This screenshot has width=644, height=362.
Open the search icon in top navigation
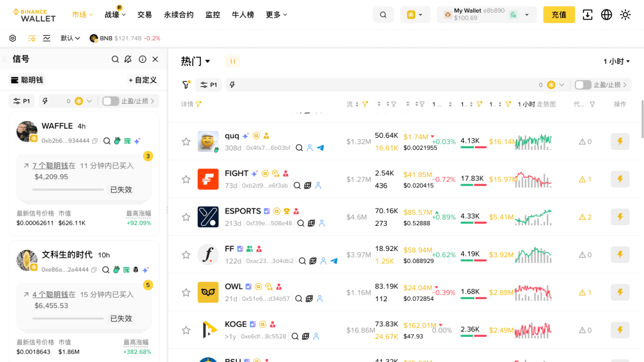[x=383, y=15]
